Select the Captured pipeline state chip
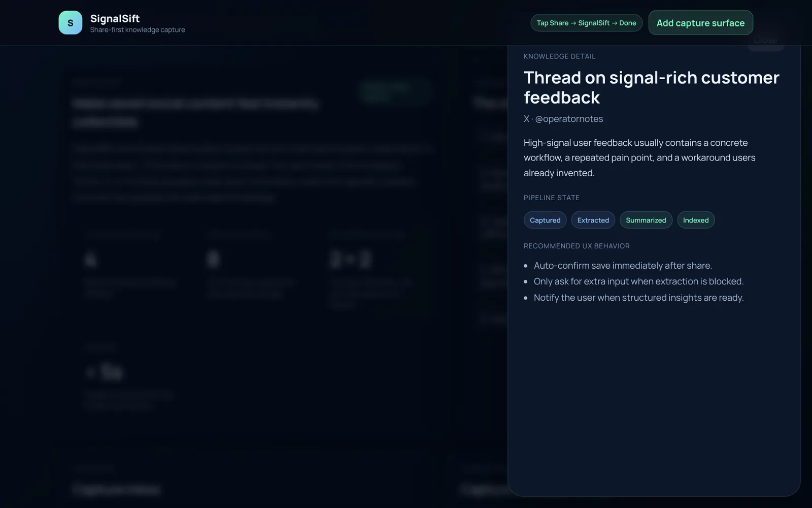 [545, 220]
